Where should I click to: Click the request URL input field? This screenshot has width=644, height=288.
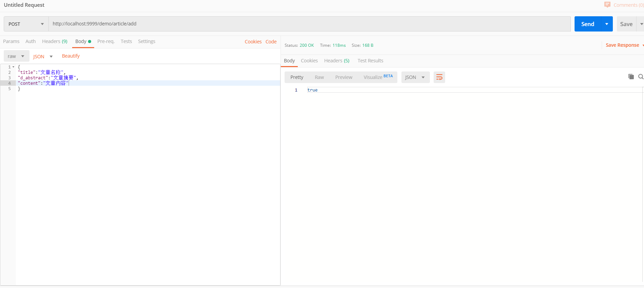point(310,24)
